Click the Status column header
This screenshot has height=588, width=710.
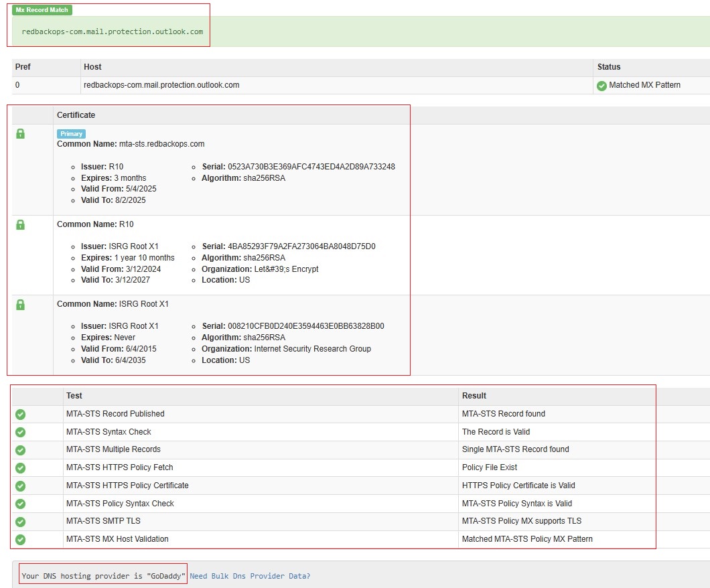[608, 67]
